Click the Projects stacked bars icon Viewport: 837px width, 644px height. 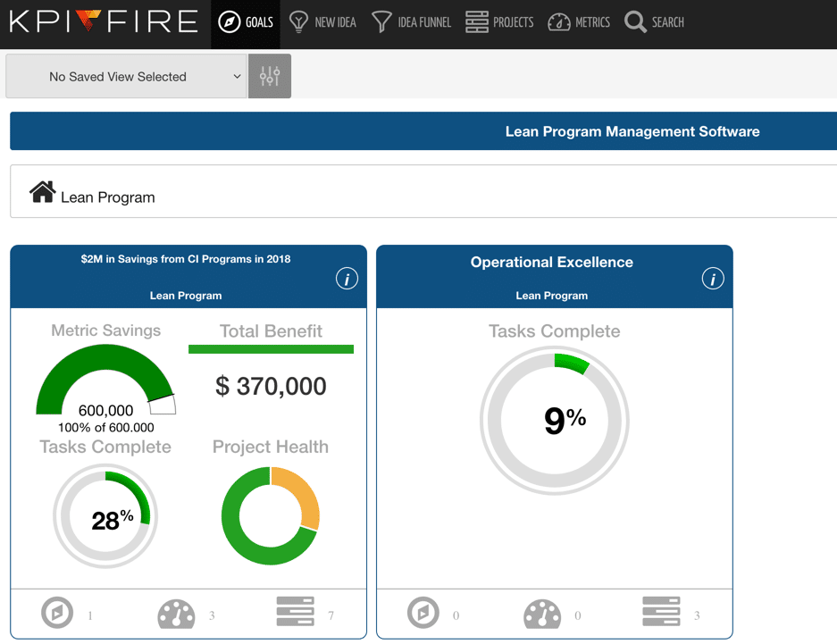point(477,21)
